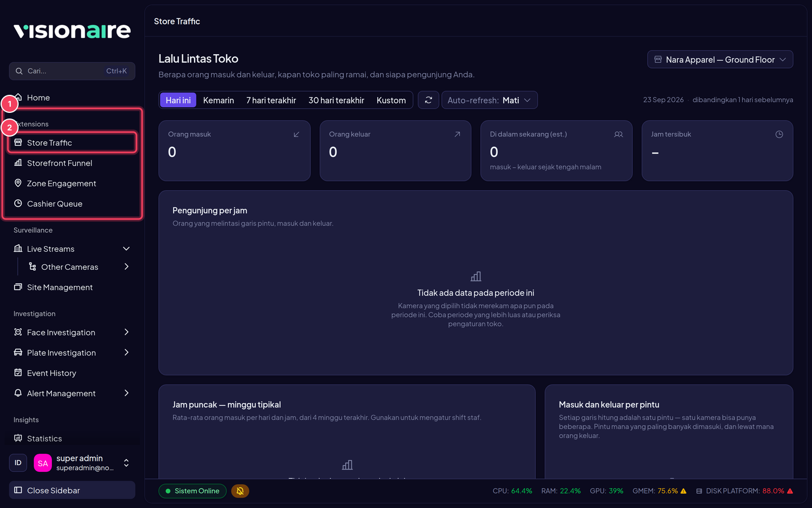
Task: Select the Kemarin period tab
Action: [x=218, y=100]
